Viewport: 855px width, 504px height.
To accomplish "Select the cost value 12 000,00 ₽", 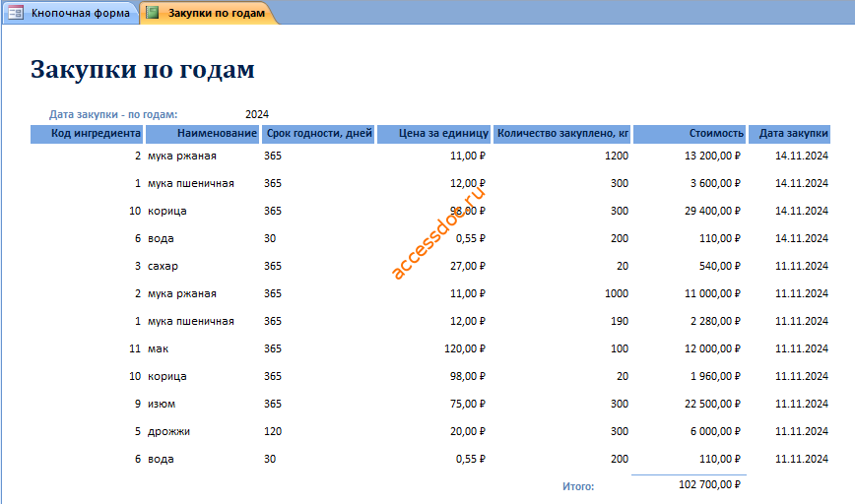I will coord(712,348).
